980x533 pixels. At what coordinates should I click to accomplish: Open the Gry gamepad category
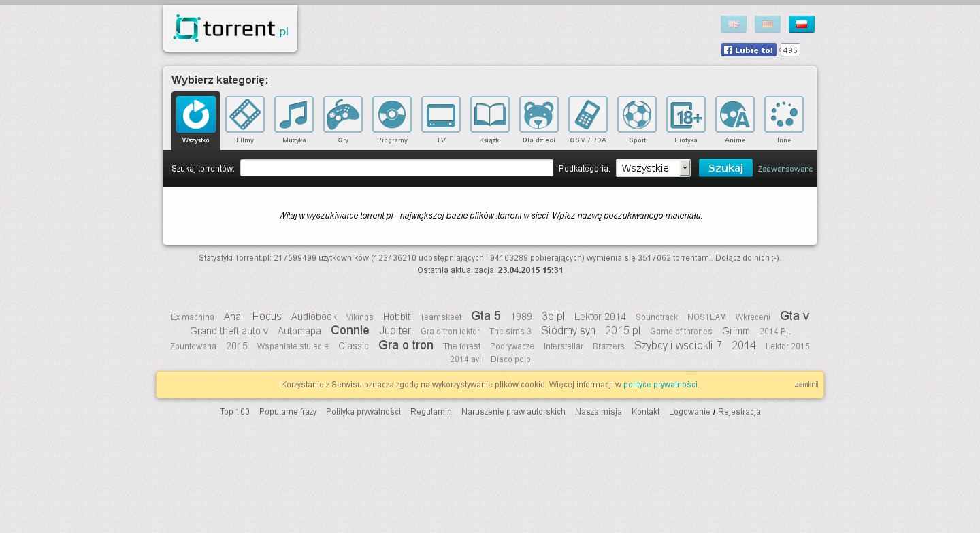(x=343, y=114)
